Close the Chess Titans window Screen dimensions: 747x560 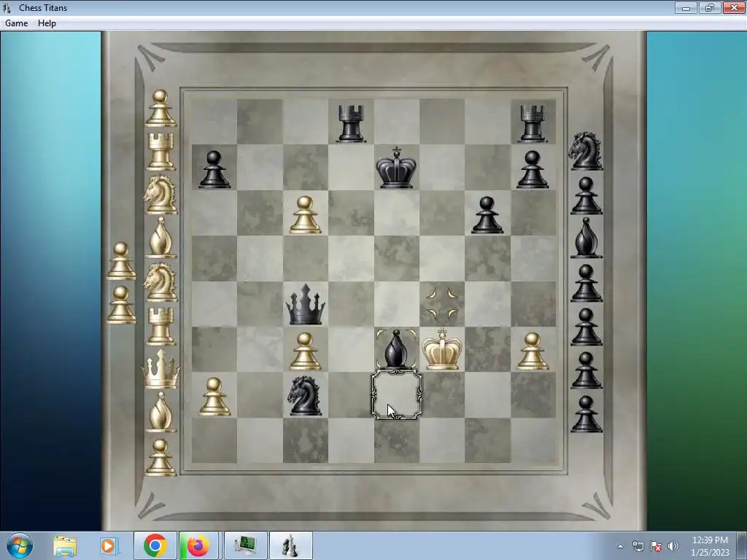click(x=734, y=7)
